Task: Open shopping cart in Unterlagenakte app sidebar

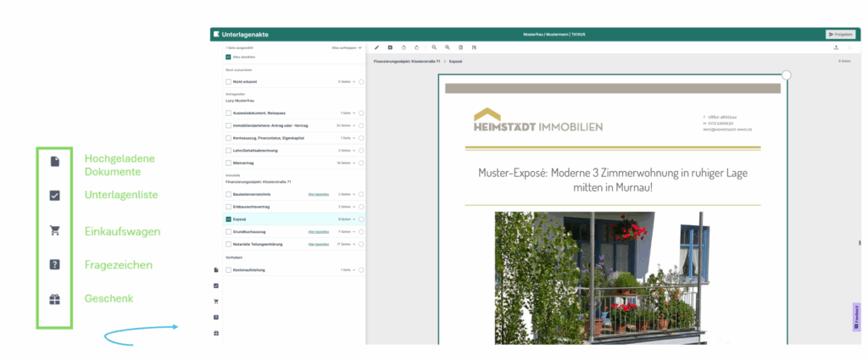Action: point(216,301)
